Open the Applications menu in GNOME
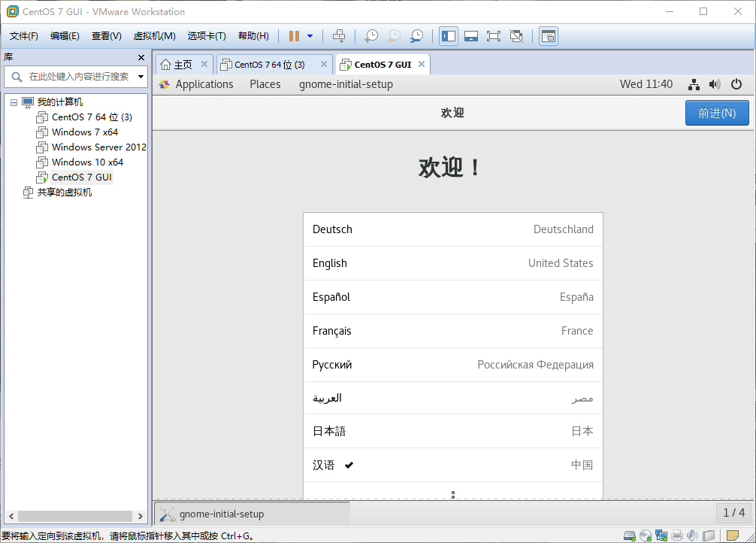Viewport: 756px width, 543px height. [204, 84]
